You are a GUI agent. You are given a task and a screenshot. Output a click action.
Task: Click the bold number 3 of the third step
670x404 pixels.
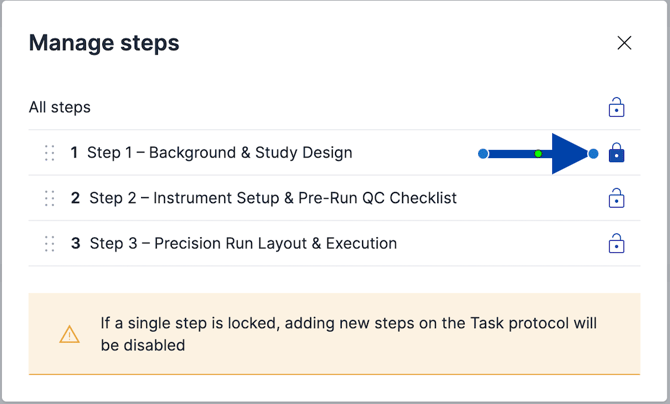pos(75,243)
